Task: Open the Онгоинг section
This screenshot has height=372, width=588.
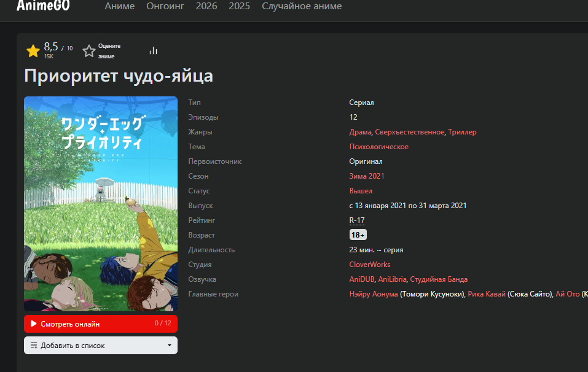Action: tap(165, 6)
